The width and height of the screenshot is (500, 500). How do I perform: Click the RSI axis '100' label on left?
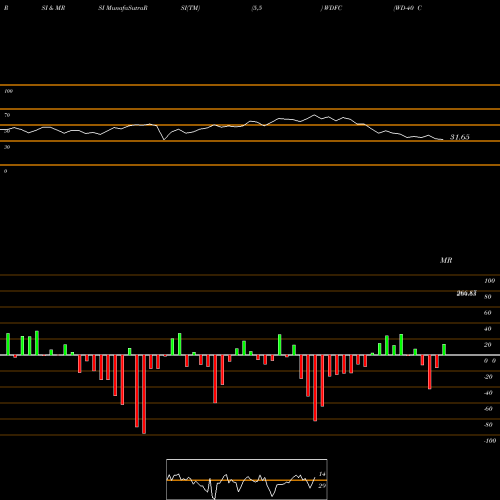8,91
